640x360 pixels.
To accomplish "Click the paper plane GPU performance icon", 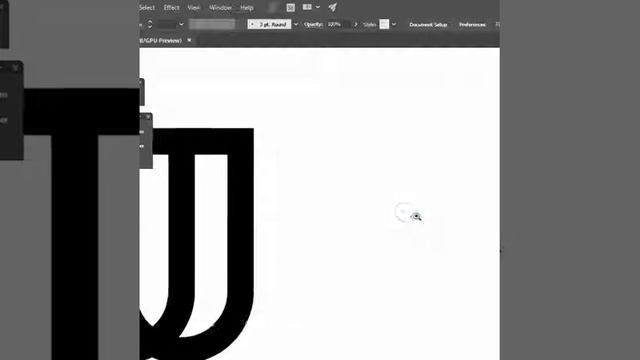I will coord(333,7).
